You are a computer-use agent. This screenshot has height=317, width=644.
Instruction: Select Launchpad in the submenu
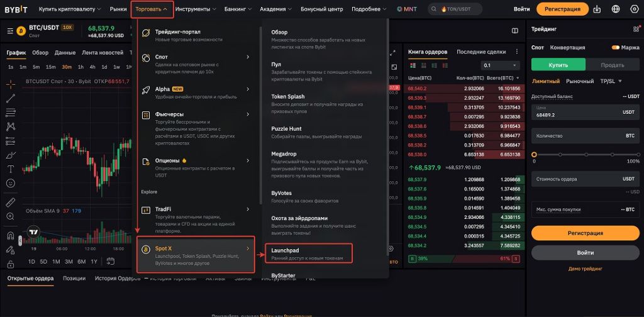click(308, 253)
